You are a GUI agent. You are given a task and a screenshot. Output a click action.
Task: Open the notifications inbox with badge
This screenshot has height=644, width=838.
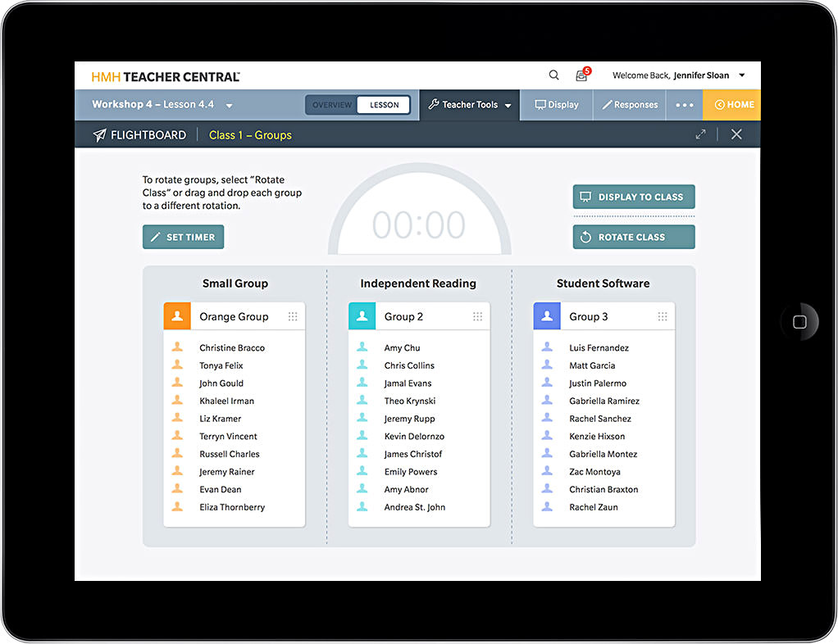581,75
